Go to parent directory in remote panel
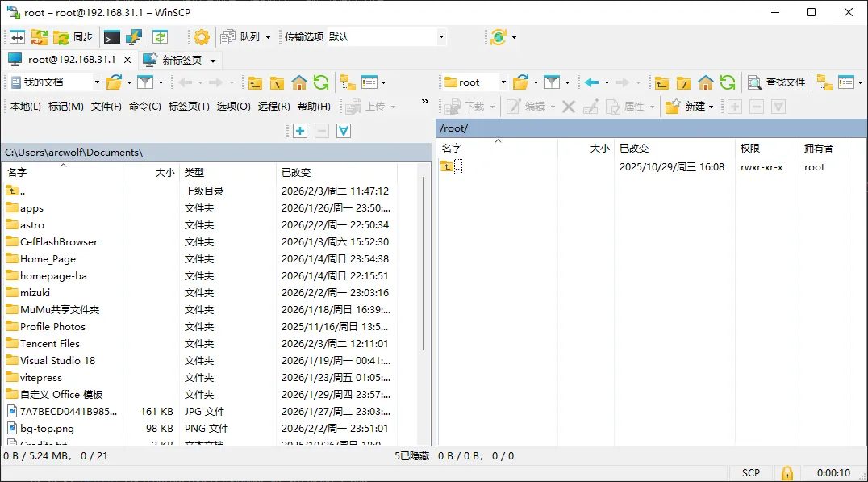Viewport: 868px width, 482px height. pyautogui.click(x=663, y=82)
